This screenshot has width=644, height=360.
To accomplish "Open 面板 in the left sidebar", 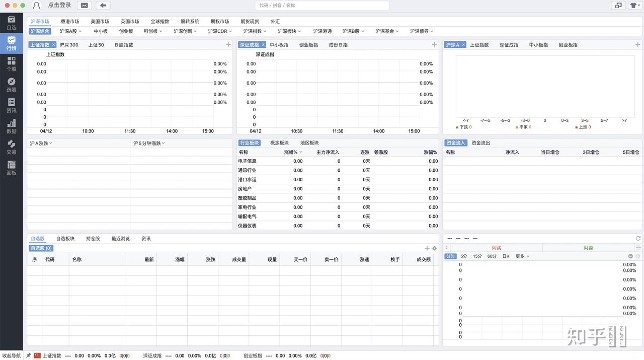I will coord(11,168).
